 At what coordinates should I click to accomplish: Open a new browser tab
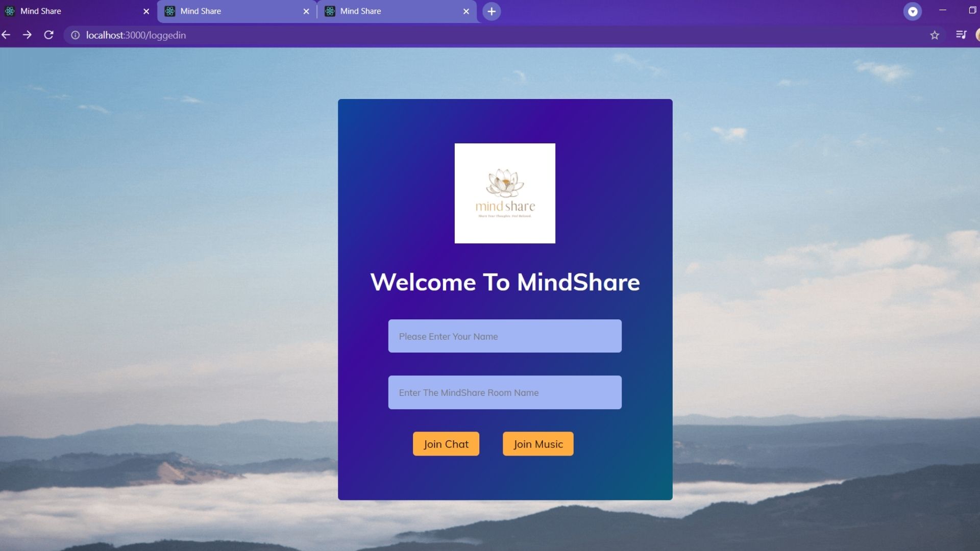492,11
